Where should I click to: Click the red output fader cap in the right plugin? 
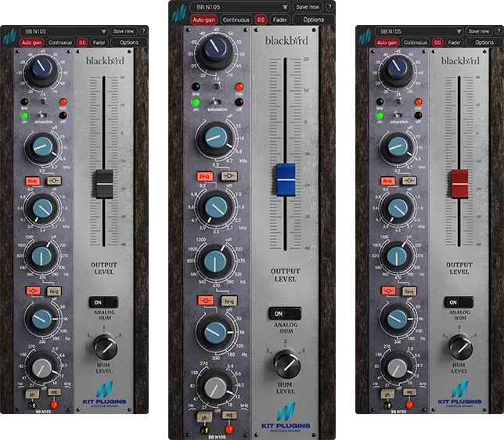coord(459,184)
